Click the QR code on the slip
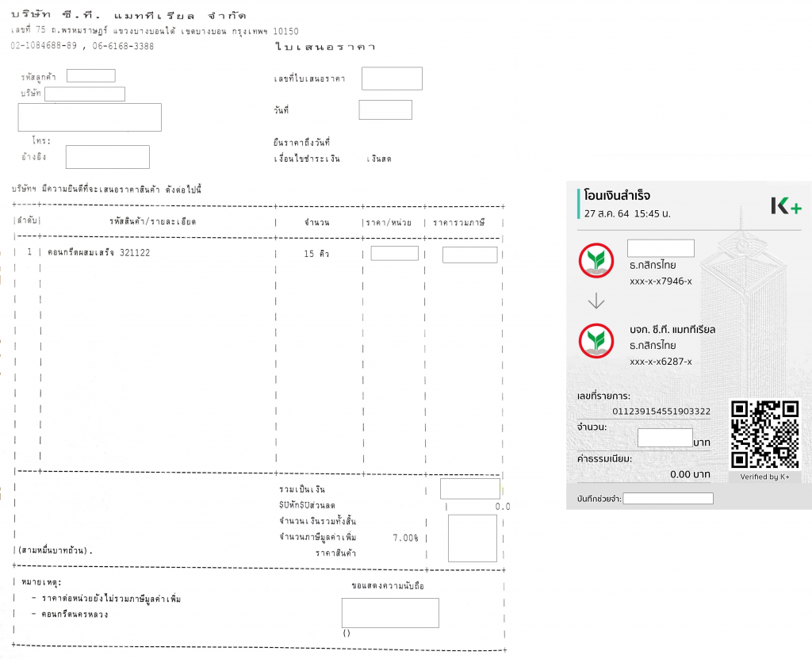 [764, 434]
